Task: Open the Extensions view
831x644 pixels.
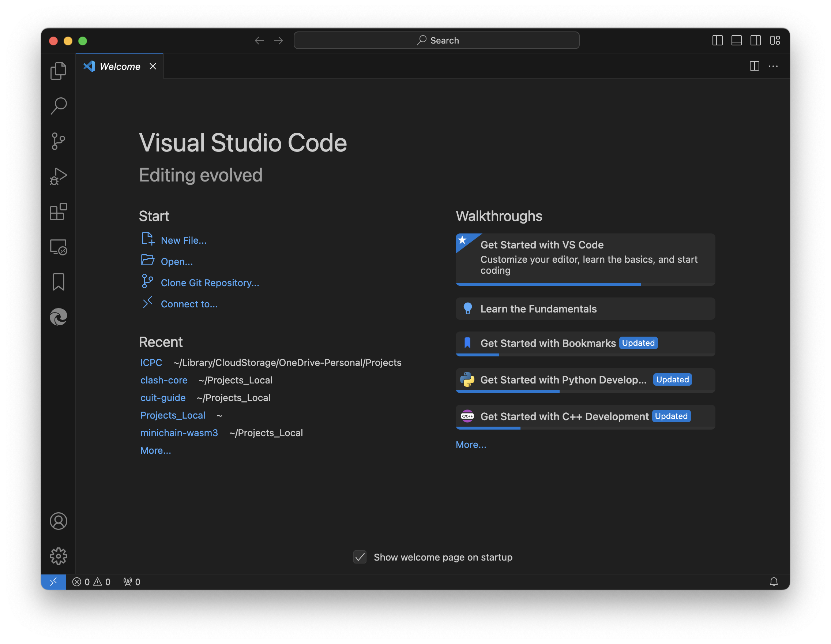Action: tap(58, 211)
